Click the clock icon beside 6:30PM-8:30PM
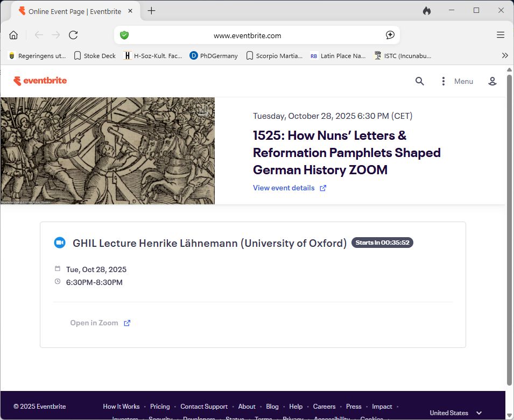Screen dimensions: 514x420 click(x=58, y=282)
